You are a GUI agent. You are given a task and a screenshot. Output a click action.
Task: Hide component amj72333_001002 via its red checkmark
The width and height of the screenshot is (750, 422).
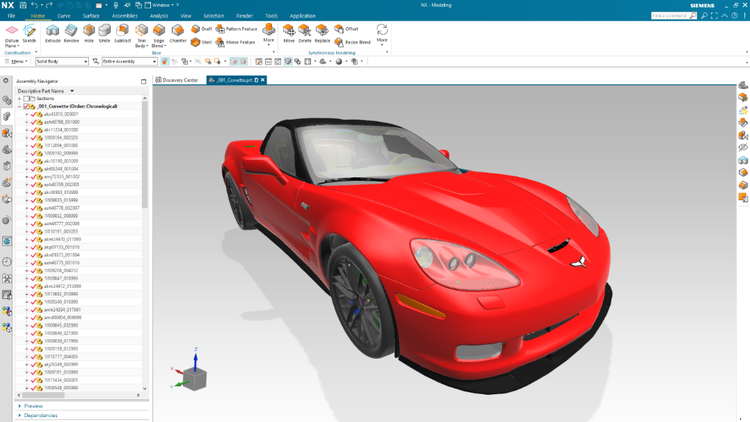pos(33,177)
